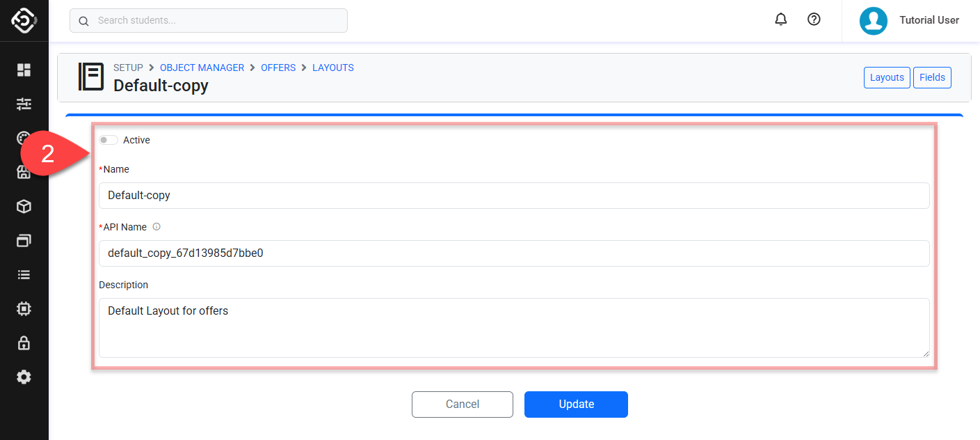The image size is (980, 440).
Task: Click the API Name info icon
Action: point(156,227)
